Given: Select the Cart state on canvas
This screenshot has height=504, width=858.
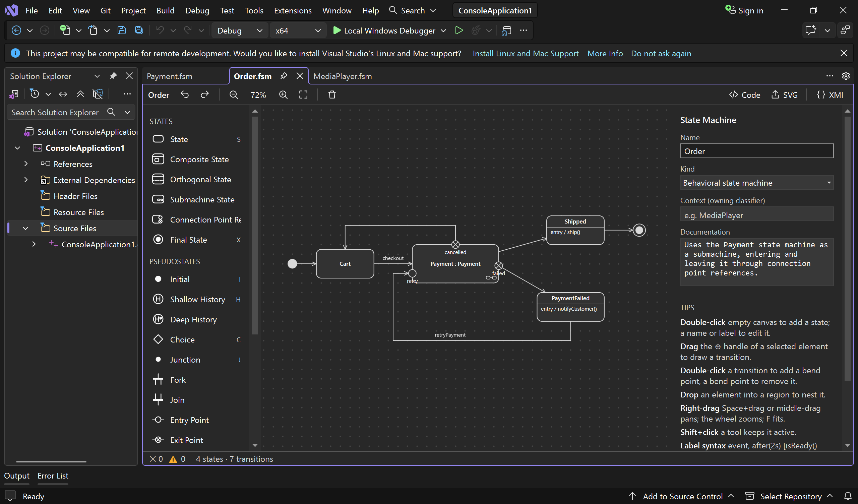Looking at the screenshot, I should (345, 264).
